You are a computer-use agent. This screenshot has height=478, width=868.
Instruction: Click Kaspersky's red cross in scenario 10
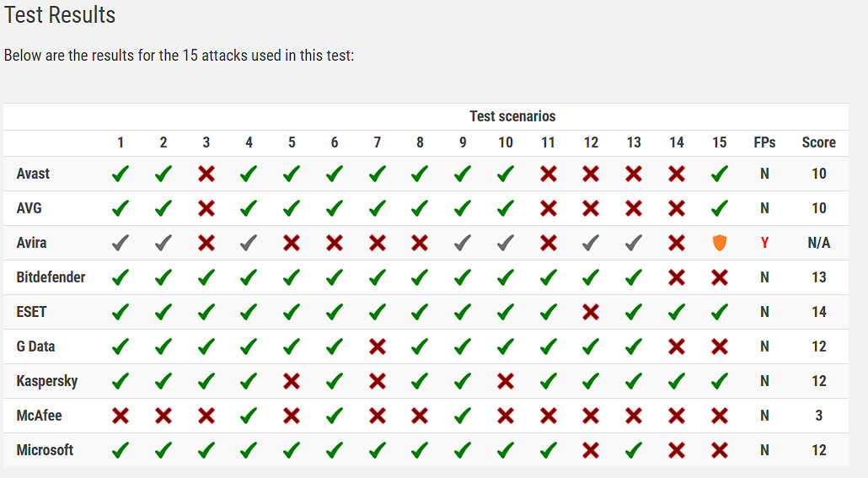(506, 381)
